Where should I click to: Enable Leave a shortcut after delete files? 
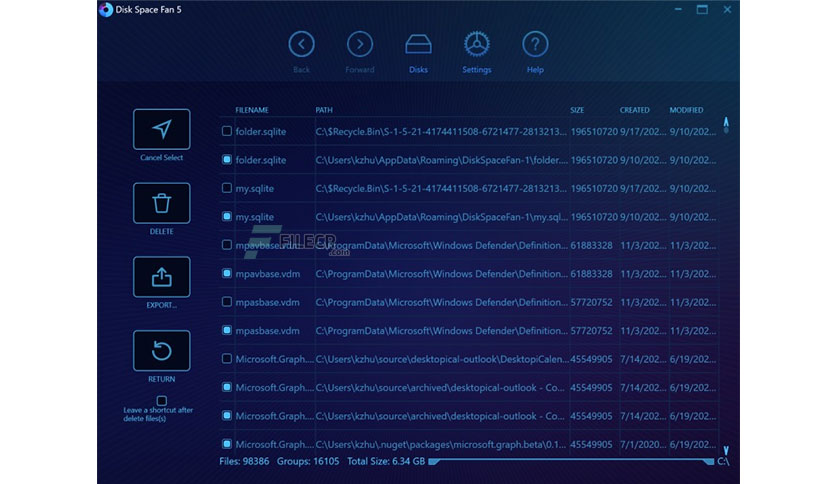click(x=162, y=400)
